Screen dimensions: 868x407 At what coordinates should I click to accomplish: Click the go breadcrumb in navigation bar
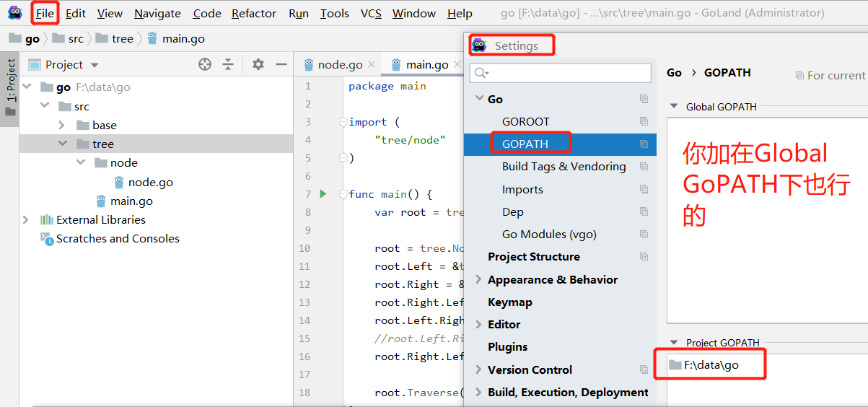(25, 38)
